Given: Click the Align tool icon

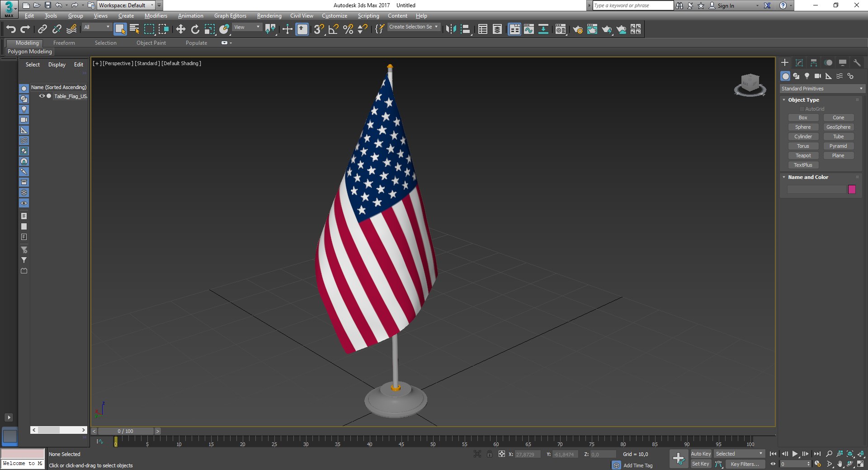Looking at the screenshot, I should click(x=465, y=29).
